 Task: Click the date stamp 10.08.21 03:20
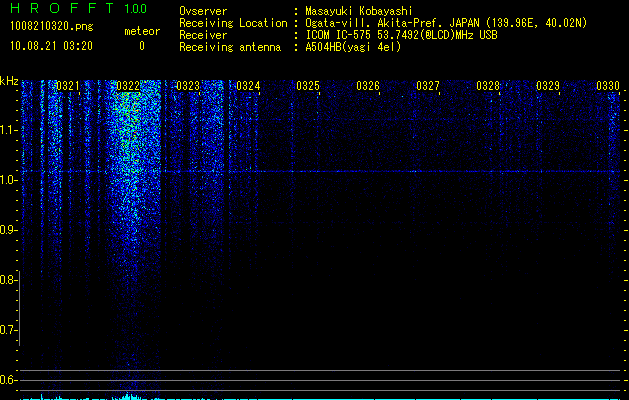pyautogui.click(x=51, y=46)
